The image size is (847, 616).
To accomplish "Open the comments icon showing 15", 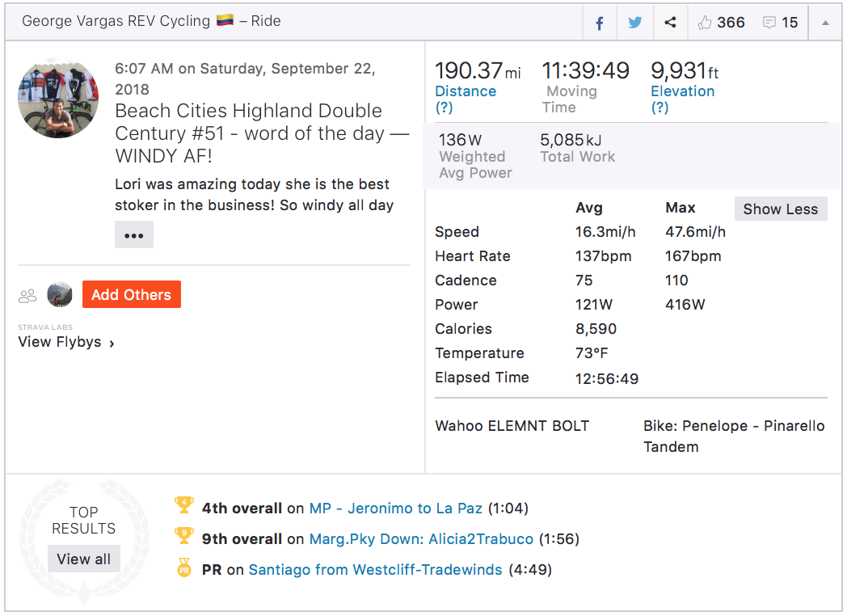I will [769, 23].
